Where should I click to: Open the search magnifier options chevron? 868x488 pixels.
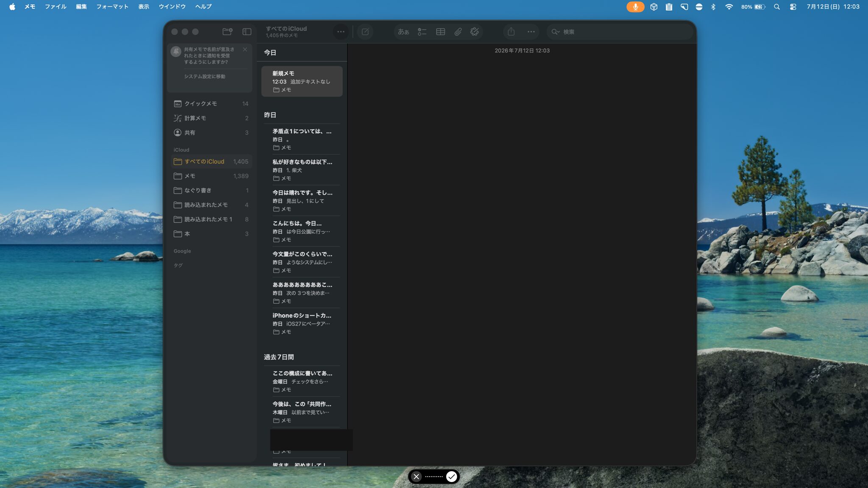click(x=555, y=32)
